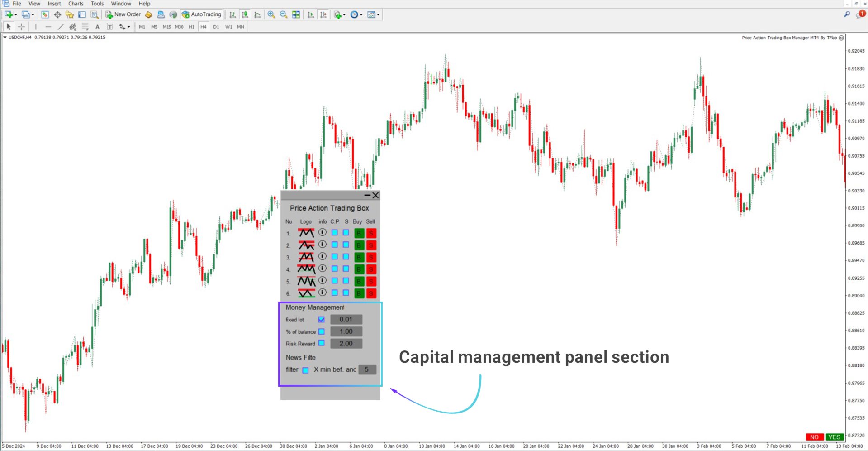
Task: Open the new chart dropdown arrow
Action: point(16,14)
